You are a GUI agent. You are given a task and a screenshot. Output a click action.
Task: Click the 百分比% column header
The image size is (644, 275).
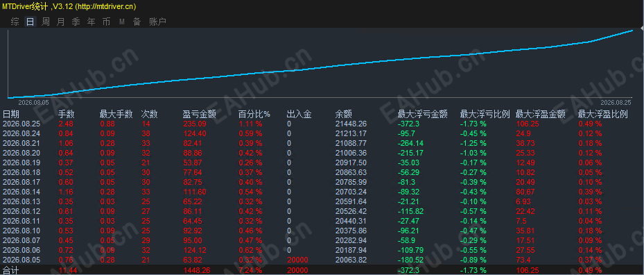254,115
